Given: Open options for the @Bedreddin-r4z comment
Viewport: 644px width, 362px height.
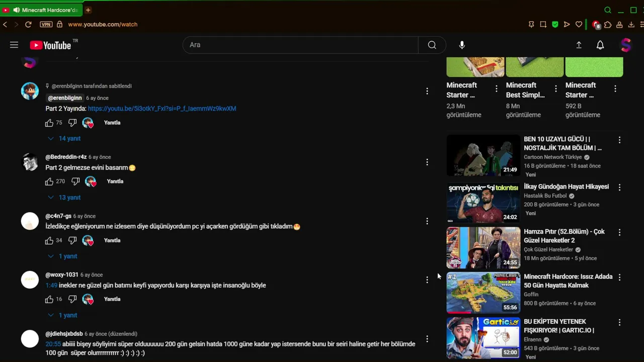Looking at the screenshot, I should [427, 162].
